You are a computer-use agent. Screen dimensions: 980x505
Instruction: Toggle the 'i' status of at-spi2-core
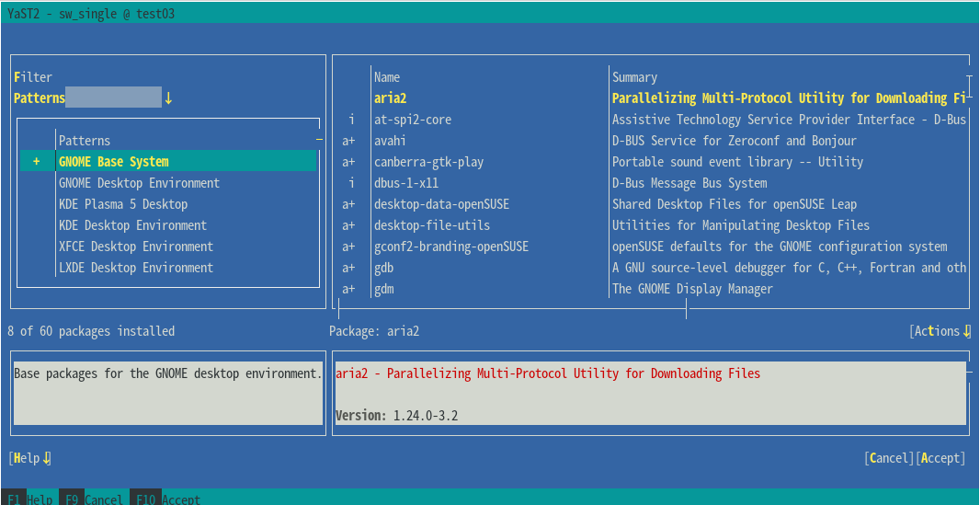click(x=352, y=120)
